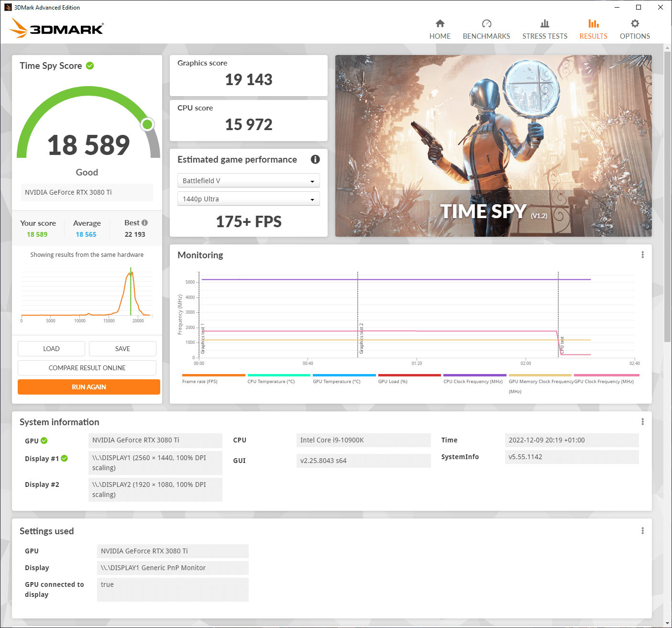This screenshot has width=672, height=628.
Task: Open the Monitoring panel three-dot menu
Action: pyautogui.click(x=642, y=255)
